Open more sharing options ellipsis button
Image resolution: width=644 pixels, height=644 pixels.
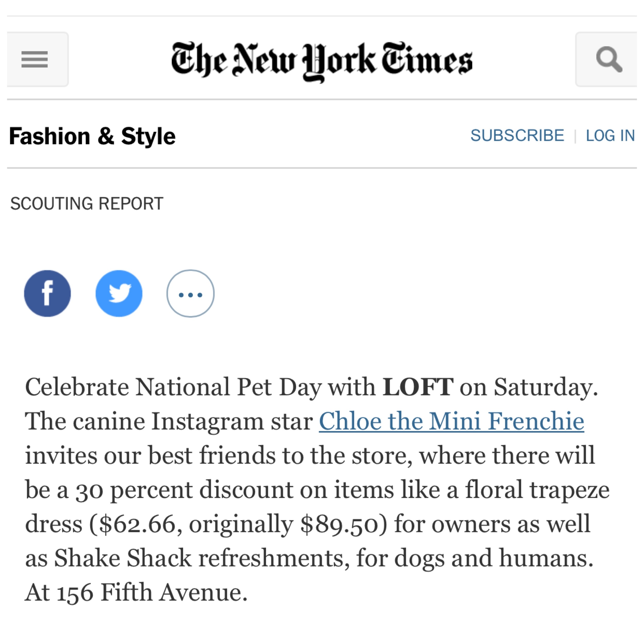[190, 293]
